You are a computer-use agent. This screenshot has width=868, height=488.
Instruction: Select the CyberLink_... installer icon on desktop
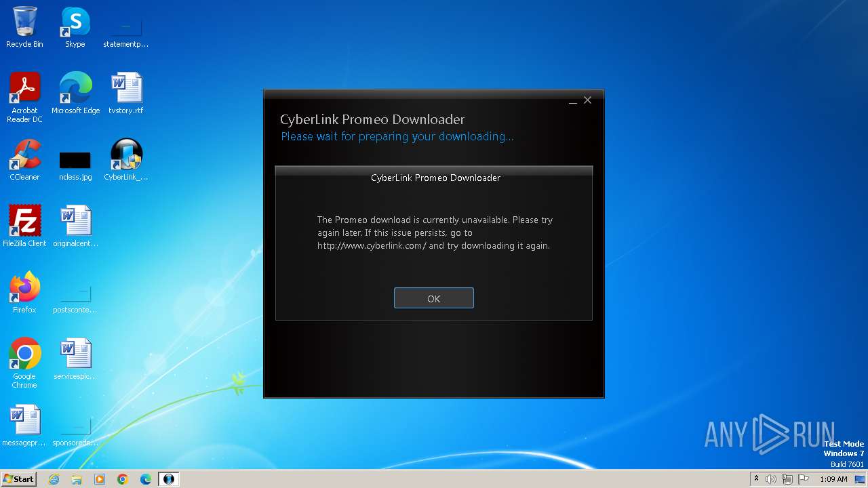pos(126,160)
